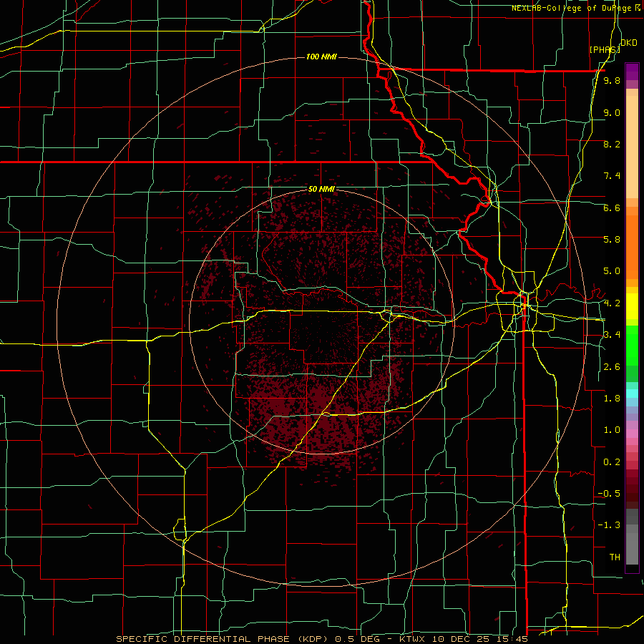The image size is (644, 644).
Task: Click the 5.8 value on the color scale
Action: point(612,240)
